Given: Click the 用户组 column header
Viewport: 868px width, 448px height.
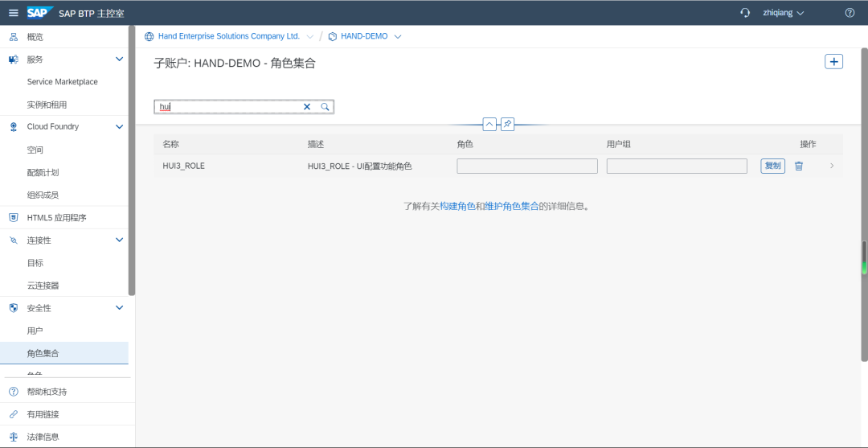Looking at the screenshot, I should (618, 144).
